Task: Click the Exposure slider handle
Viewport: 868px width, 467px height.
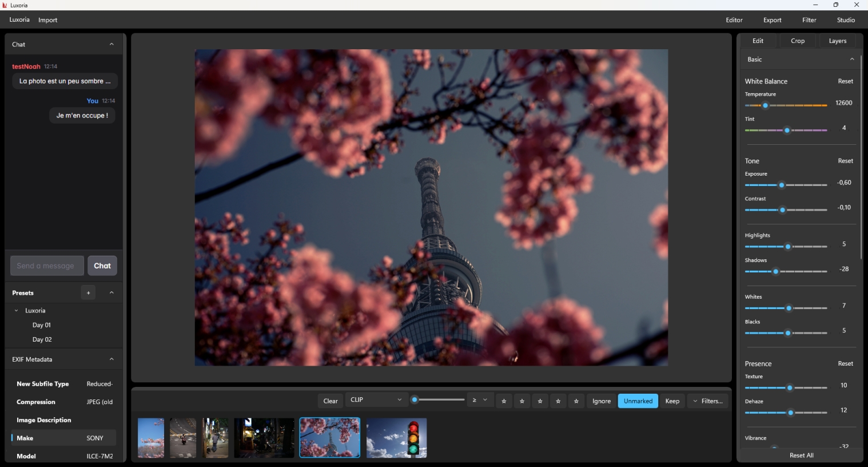Action: point(782,185)
